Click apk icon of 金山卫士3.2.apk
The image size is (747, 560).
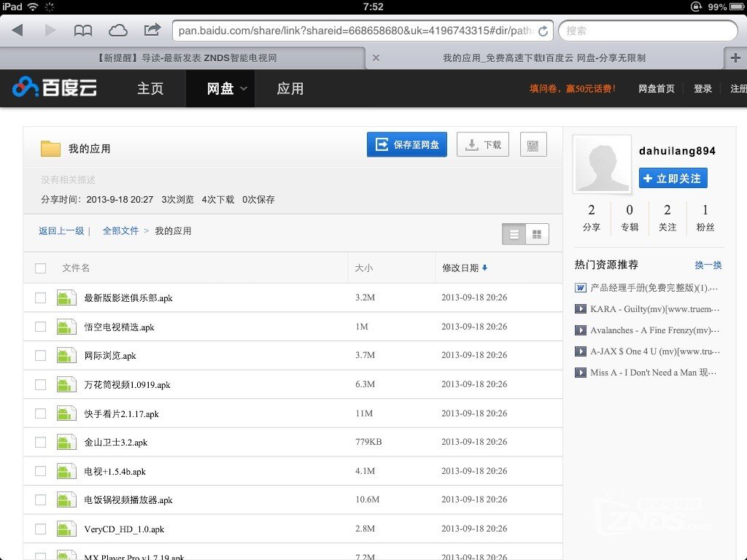[66, 442]
